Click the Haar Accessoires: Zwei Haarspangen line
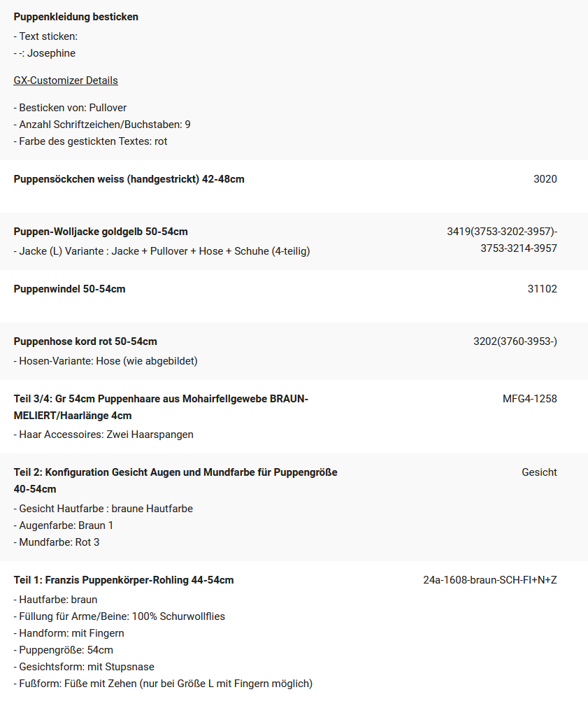 point(103,435)
